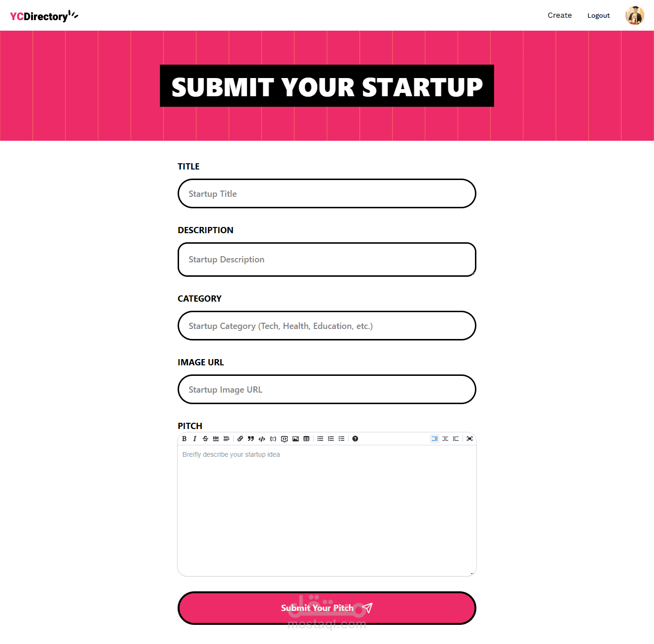Insert inline code in pitch editor

pyautogui.click(x=262, y=439)
